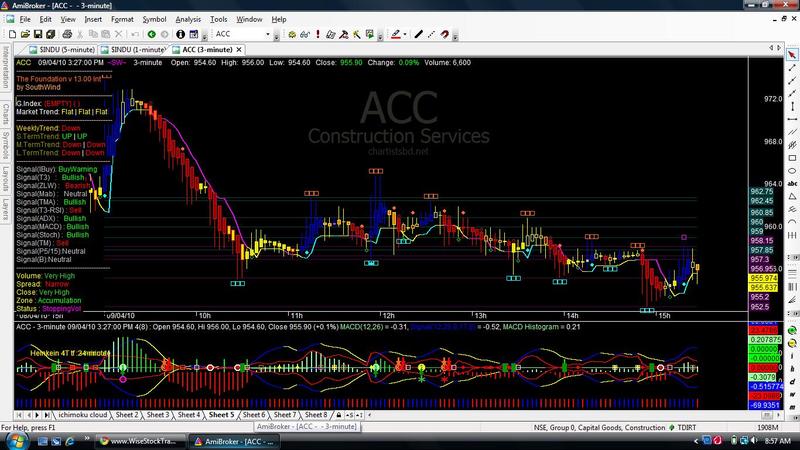This screenshot has width=800, height=450.
Task: Switch to ichimoku cloud sheet
Action: pyautogui.click(x=82, y=415)
